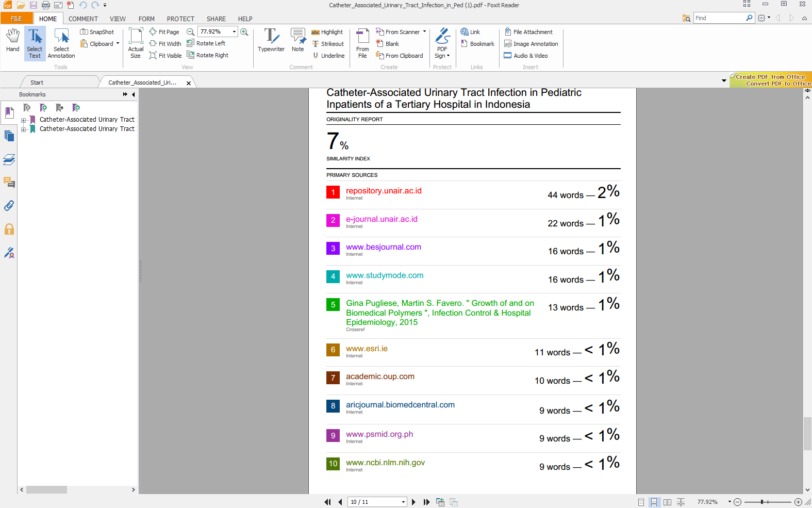Click the SnapShot tool

97,32
